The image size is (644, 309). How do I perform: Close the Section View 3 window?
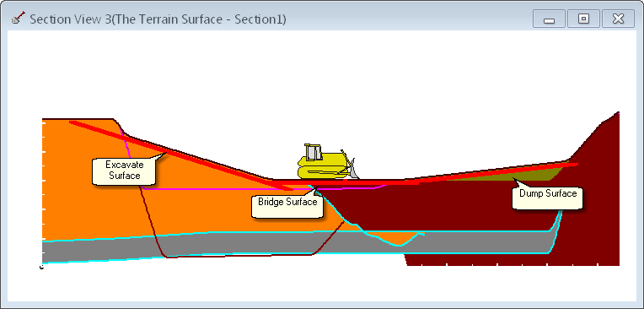[x=618, y=19]
